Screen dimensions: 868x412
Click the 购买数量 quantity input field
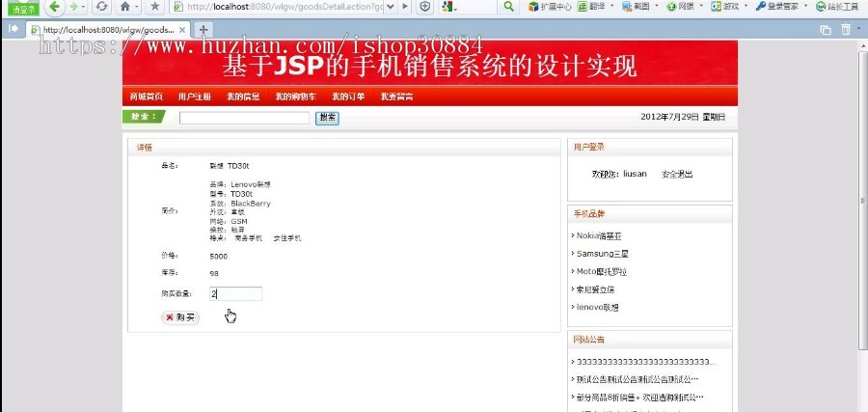pos(236,294)
